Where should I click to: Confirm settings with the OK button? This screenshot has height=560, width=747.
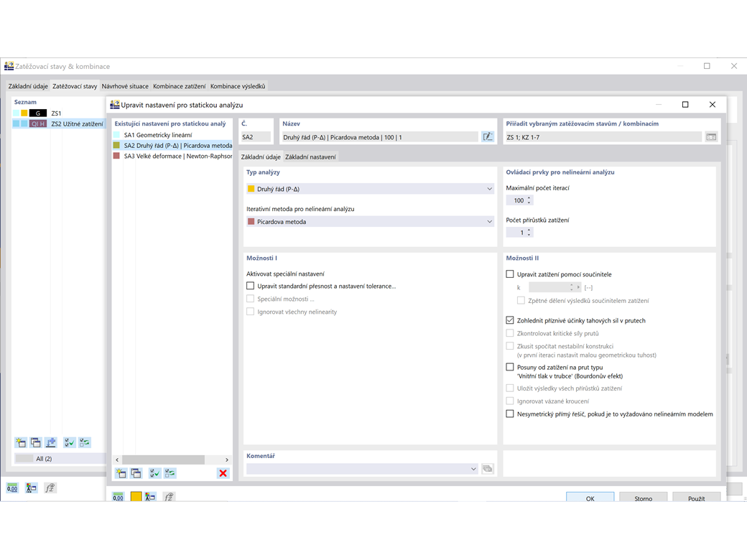590,498
